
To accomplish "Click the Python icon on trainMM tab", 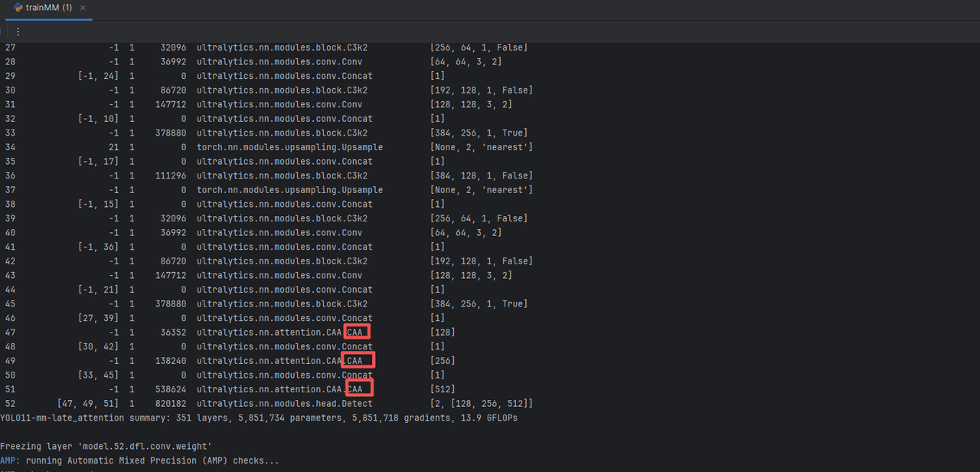I will tap(18, 8).
